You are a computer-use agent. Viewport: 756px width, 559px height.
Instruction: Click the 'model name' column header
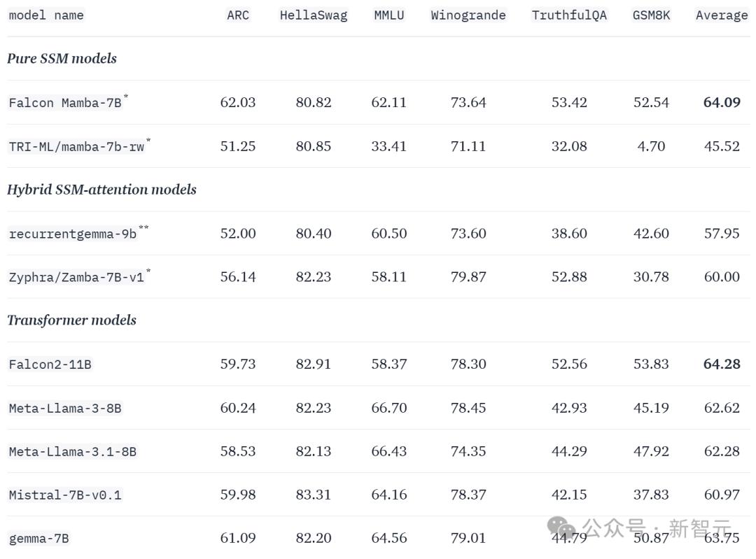pos(46,15)
